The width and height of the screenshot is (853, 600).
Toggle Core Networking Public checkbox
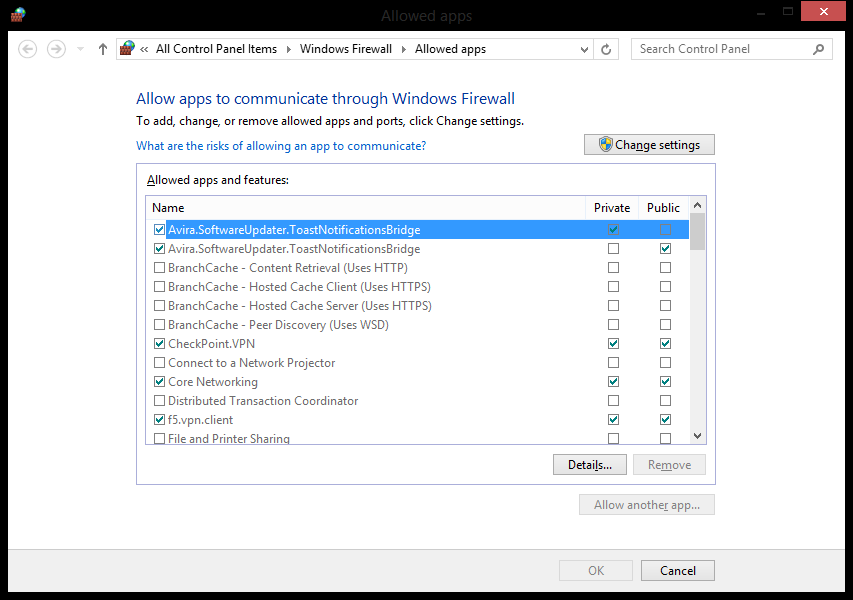pyautogui.click(x=665, y=382)
